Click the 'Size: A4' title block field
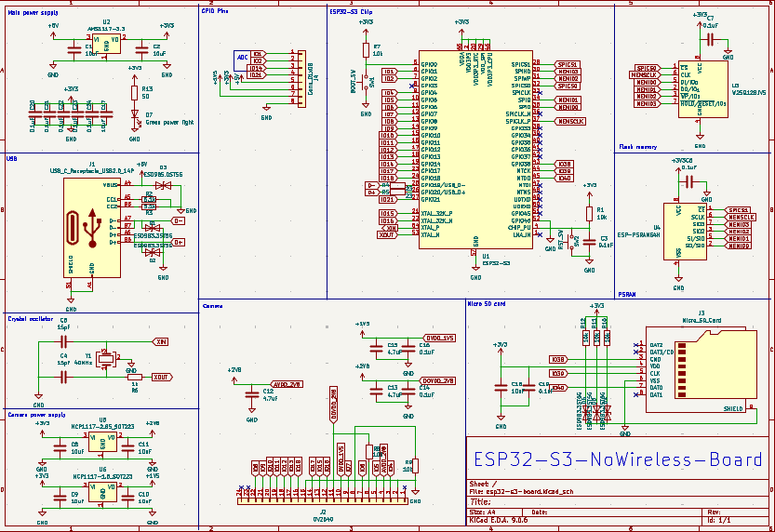The height and width of the screenshot is (532, 775). pos(481,512)
